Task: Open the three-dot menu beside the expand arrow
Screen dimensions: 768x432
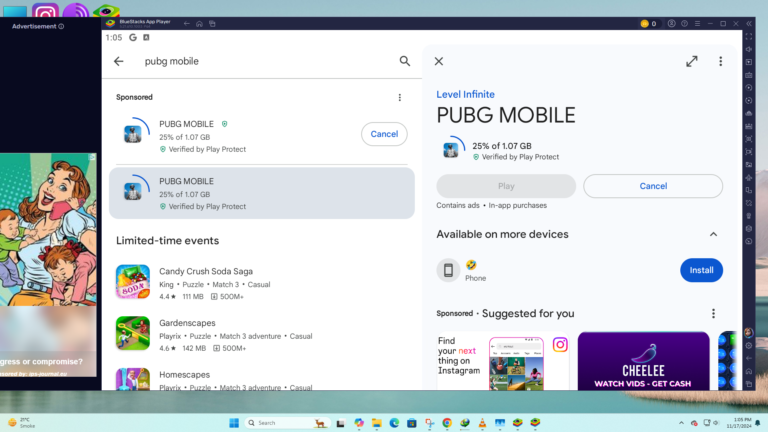Action: coord(720,61)
